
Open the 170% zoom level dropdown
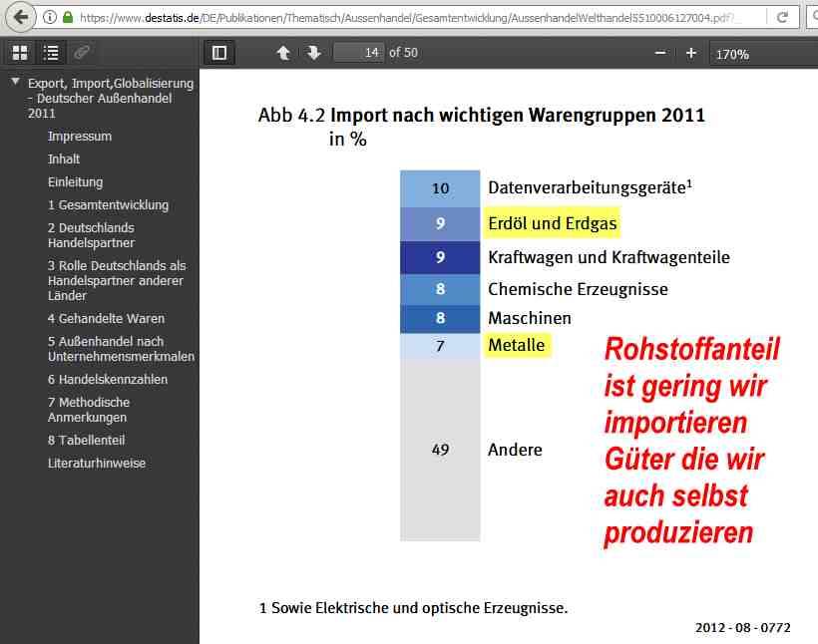click(x=763, y=54)
